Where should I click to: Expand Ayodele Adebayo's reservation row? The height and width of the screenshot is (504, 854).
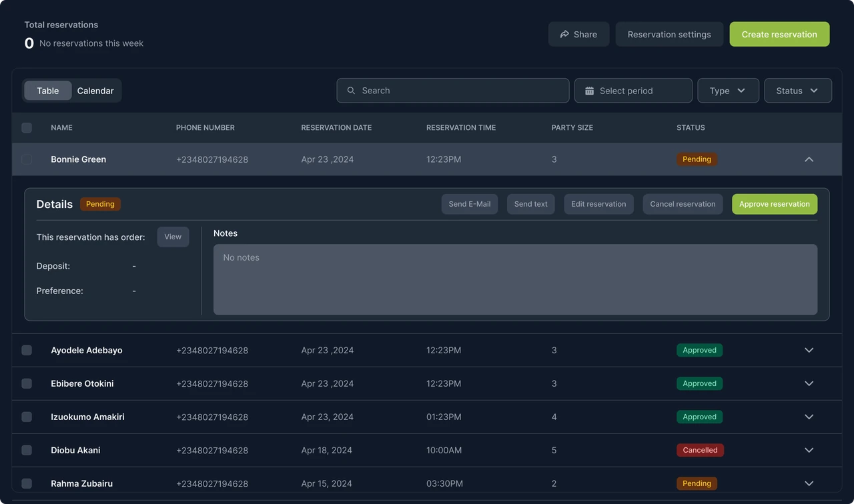(x=809, y=350)
